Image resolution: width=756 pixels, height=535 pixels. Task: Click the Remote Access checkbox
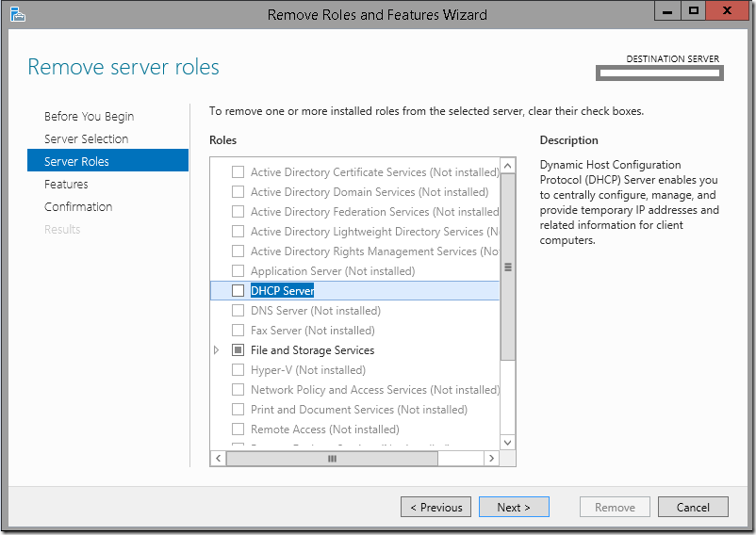[x=238, y=429]
